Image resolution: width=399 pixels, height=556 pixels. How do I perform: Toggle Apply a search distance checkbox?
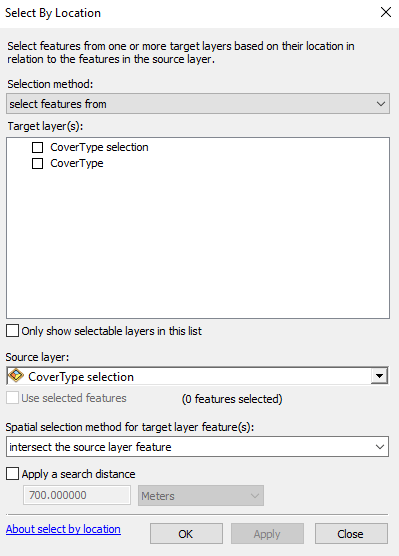(x=12, y=474)
